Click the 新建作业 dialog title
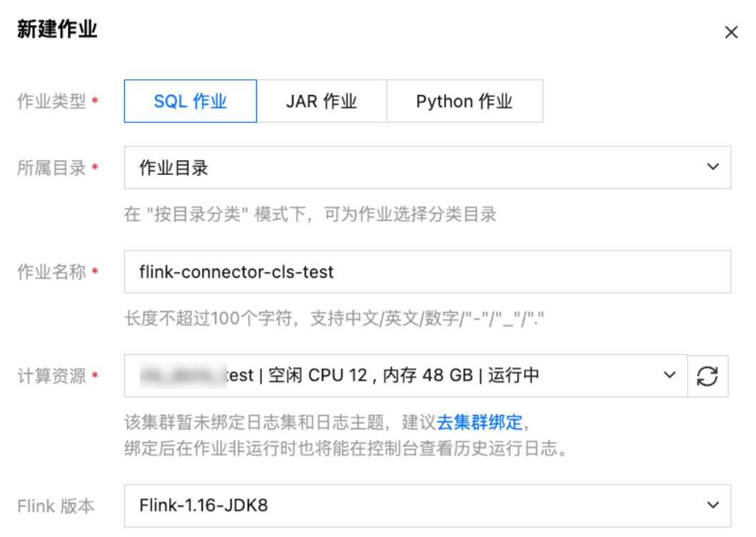The height and width of the screenshot is (537, 756). (57, 30)
